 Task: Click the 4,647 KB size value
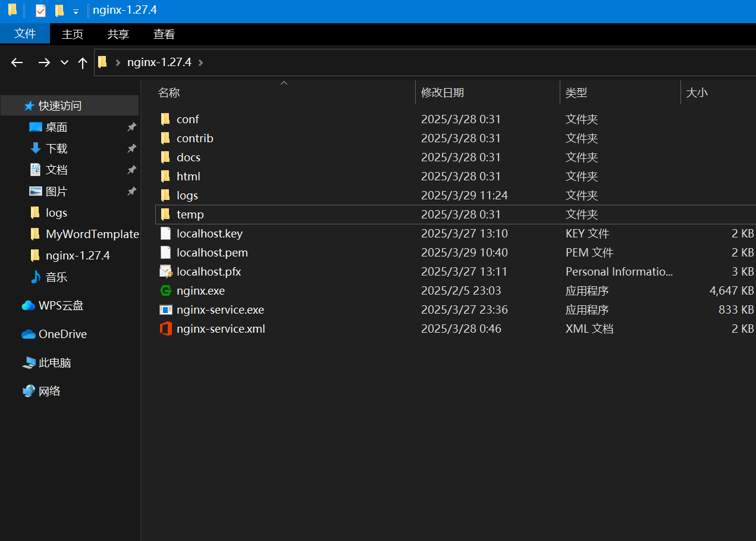(732, 290)
